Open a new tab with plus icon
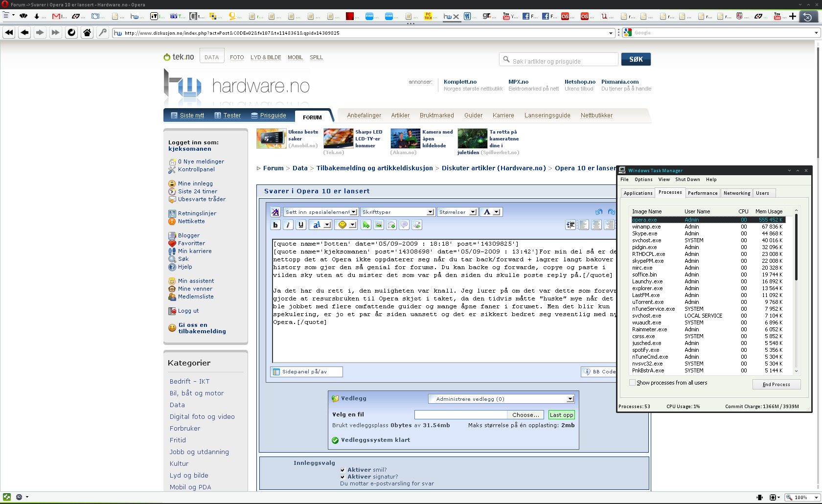Viewport: 822px width, 504px height. 793,16
